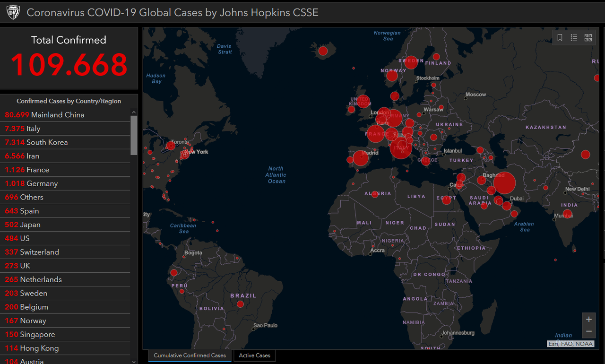This screenshot has width=605, height=364.
Task: Select Belgium row with 200 cases
Action: (65, 307)
